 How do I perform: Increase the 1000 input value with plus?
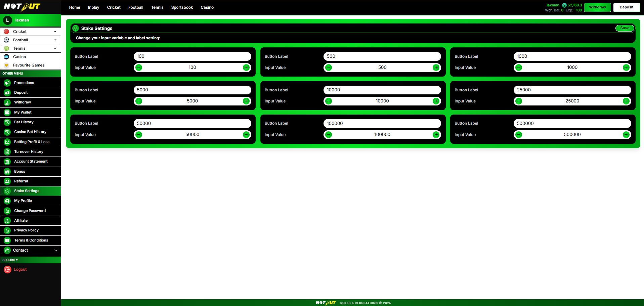(626, 68)
